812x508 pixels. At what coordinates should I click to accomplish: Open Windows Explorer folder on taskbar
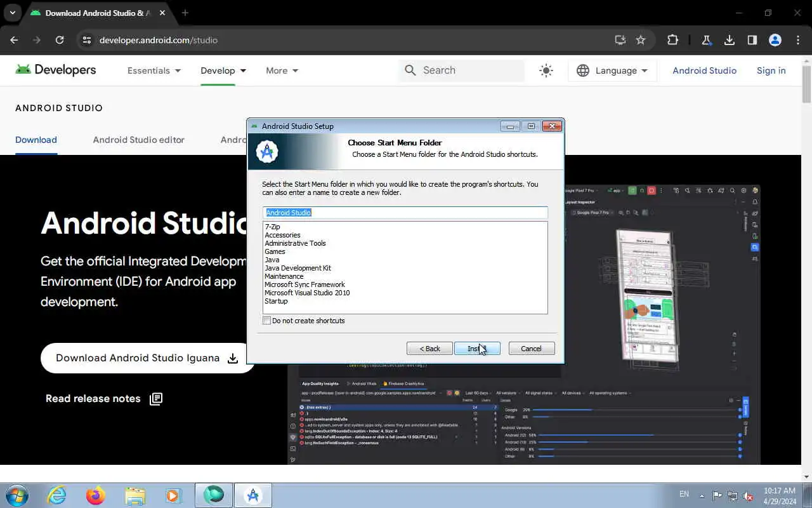tap(135, 495)
